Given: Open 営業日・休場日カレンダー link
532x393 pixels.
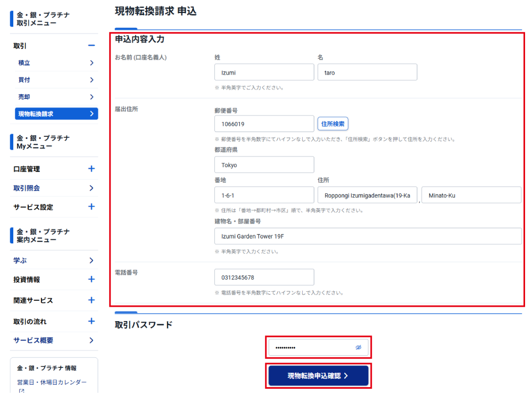Looking at the screenshot, I should tap(52, 382).
